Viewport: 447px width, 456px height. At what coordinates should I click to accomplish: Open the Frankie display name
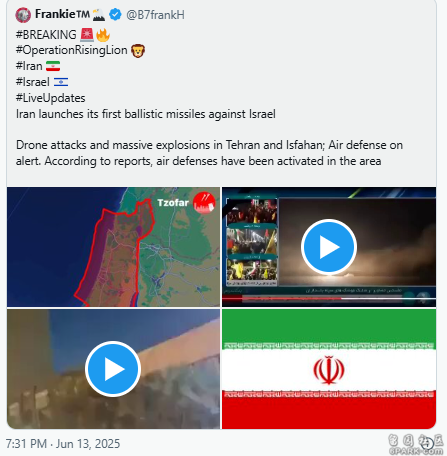(x=62, y=14)
